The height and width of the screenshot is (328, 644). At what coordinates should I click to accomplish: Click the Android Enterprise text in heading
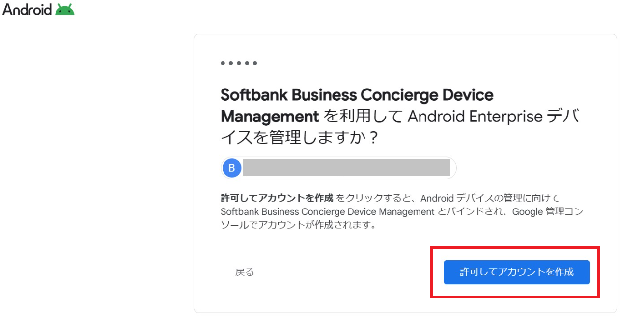click(475, 117)
